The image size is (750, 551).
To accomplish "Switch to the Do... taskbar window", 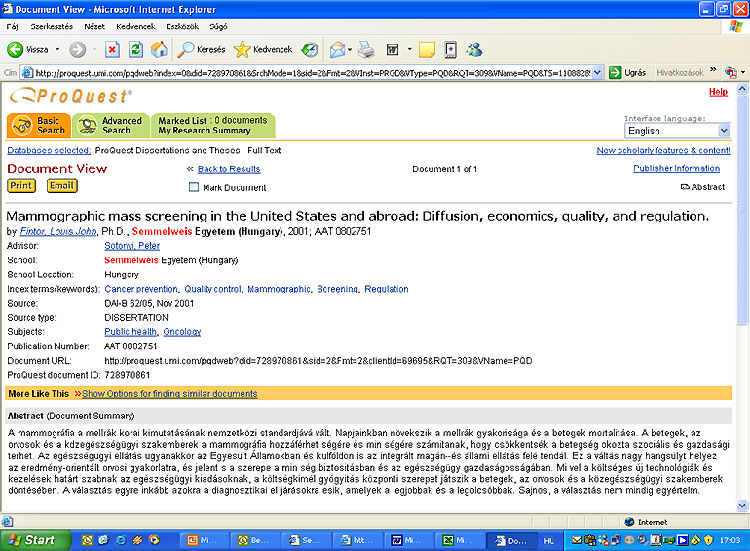I will [511, 540].
